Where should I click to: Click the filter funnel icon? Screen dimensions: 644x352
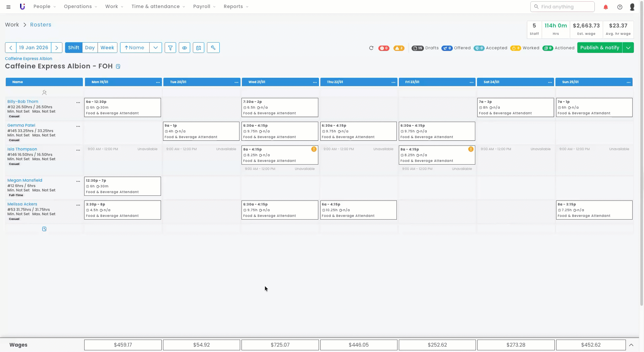170,48
